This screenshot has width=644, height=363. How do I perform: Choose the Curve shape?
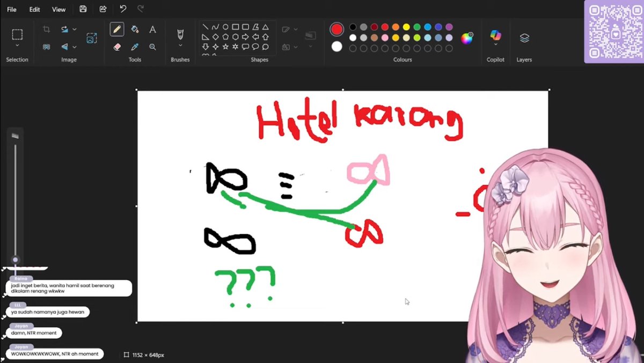click(215, 27)
